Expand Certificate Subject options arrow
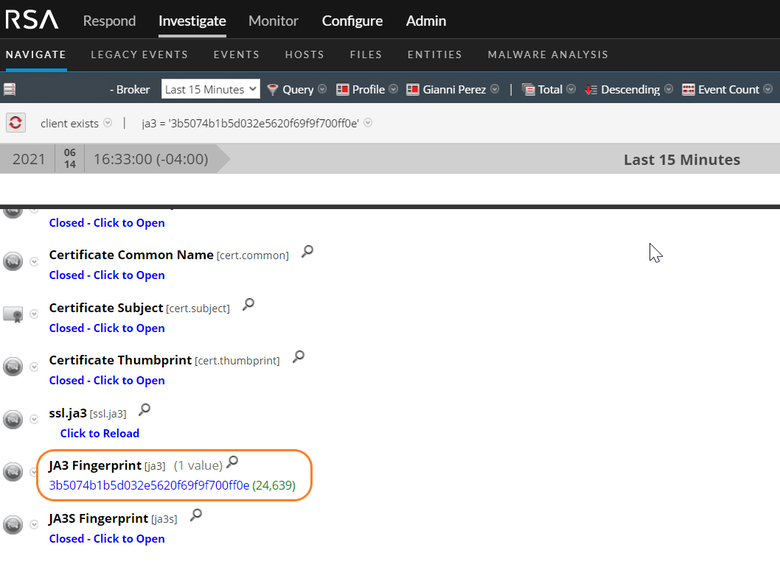 pyautogui.click(x=34, y=314)
